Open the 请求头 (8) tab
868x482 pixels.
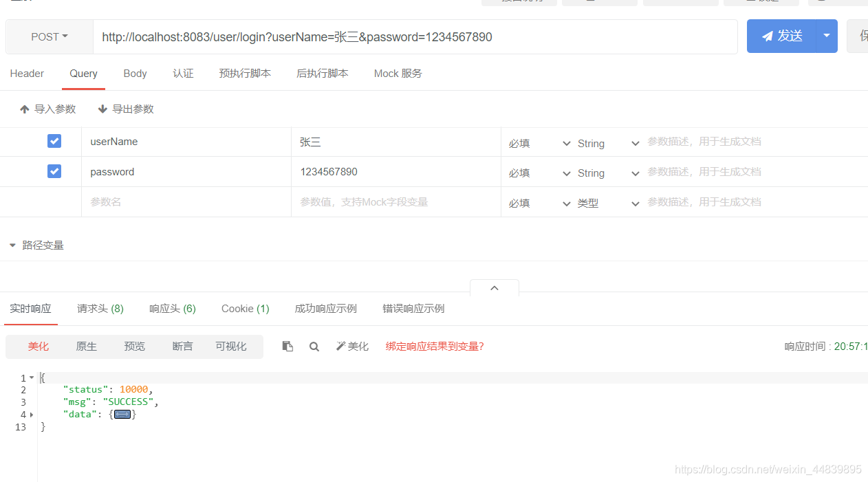[x=100, y=309]
